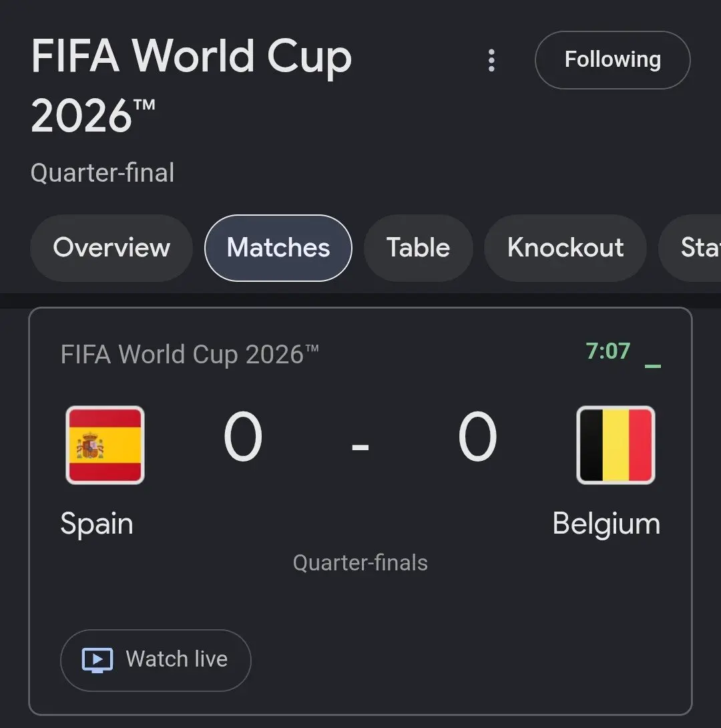
Task: Click the FIFA World Cup 2026 card heading
Action: tap(190, 354)
